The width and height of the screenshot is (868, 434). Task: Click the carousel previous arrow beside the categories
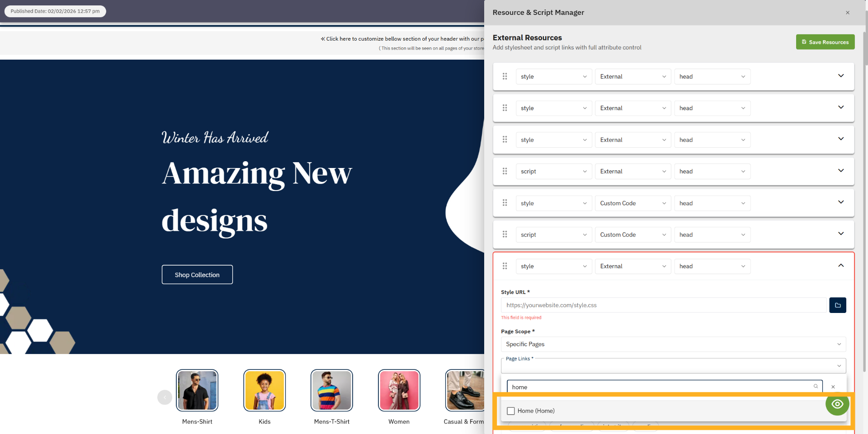pyautogui.click(x=165, y=397)
